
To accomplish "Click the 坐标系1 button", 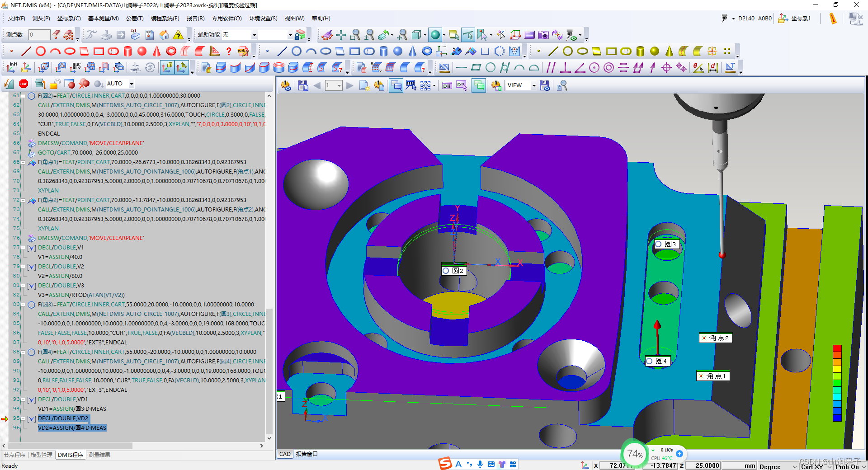I will pos(795,19).
